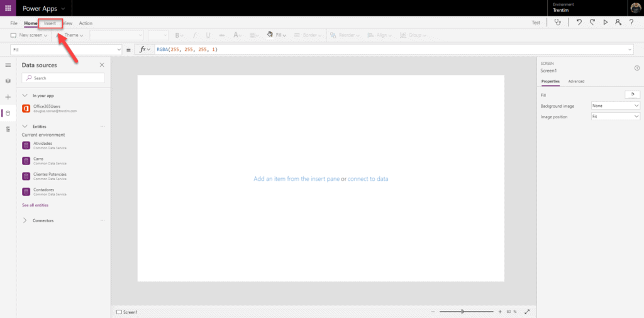
Task: Click the Redo arrow icon
Action: coord(592,22)
